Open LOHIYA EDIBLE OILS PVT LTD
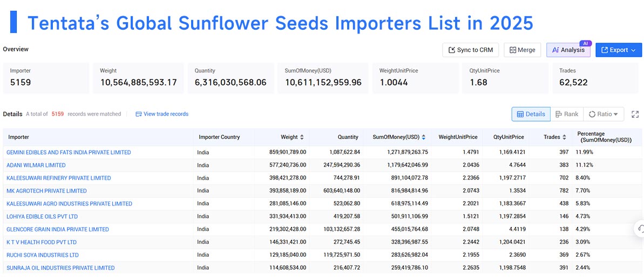 [42, 216]
